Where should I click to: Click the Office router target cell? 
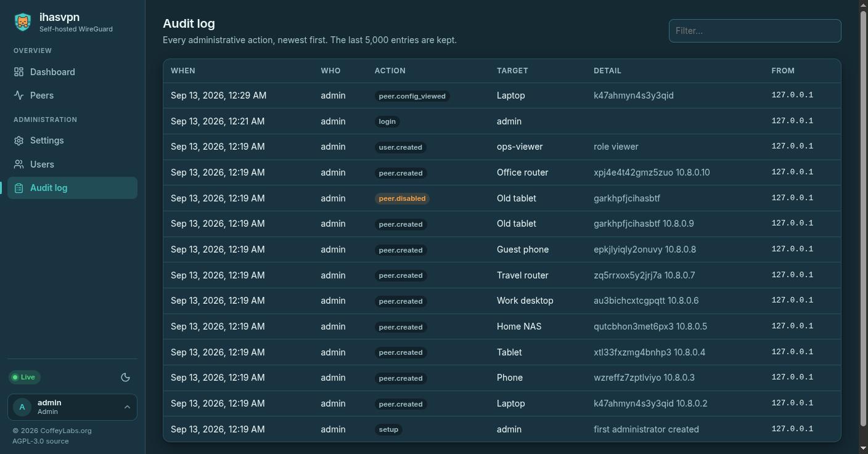tap(522, 172)
